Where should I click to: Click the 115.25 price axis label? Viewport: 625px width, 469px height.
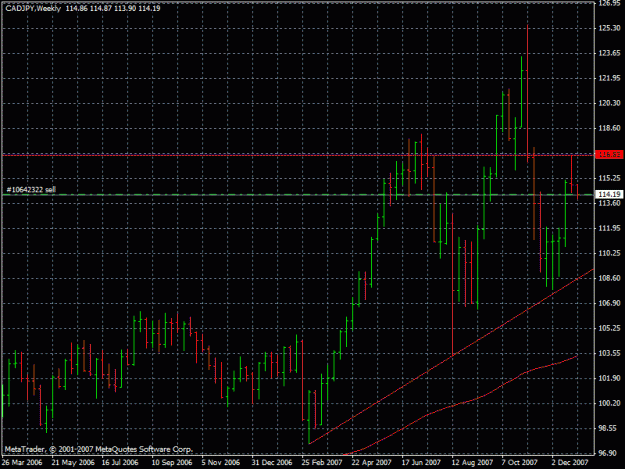[x=609, y=178]
